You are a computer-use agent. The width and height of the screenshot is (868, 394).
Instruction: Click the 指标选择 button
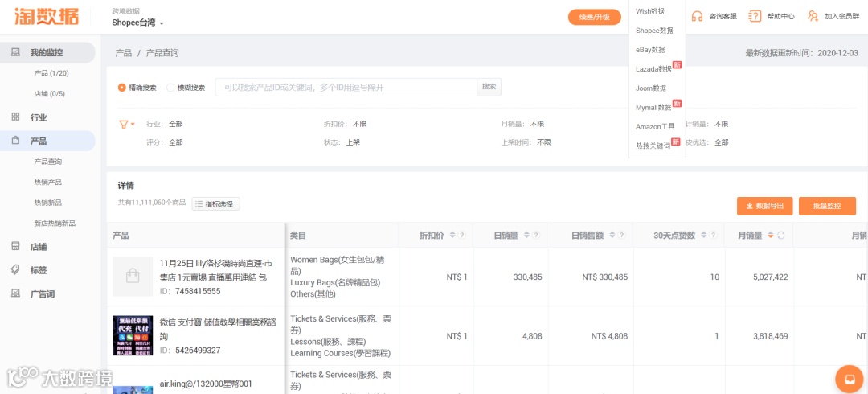click(216, 204)
